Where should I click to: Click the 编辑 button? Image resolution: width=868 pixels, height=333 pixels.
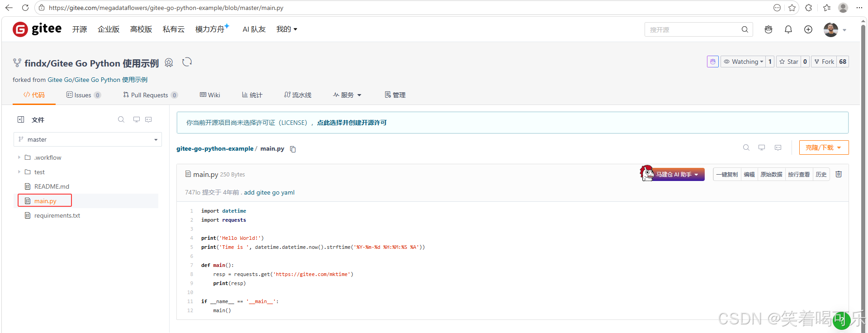(x=749, y=174)
